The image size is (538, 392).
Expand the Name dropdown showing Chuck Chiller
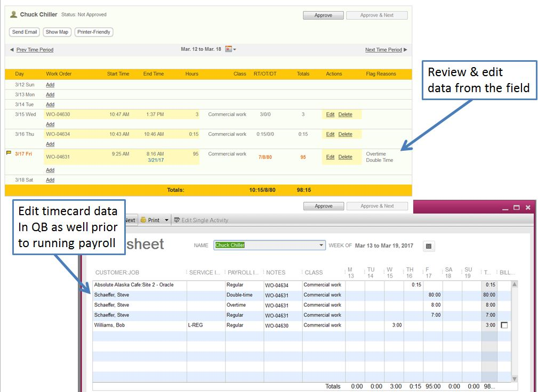click(x=321, y=245)
